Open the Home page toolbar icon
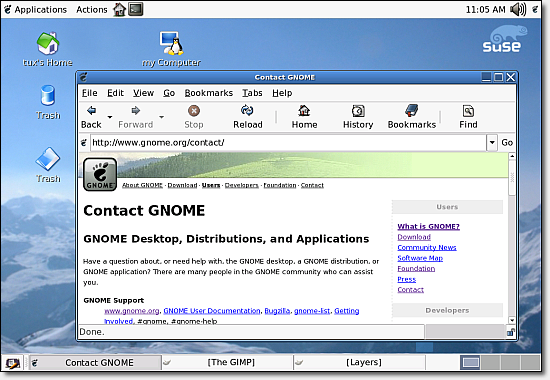Viewport: 550px width, 380px height. (x=304, y=111)
